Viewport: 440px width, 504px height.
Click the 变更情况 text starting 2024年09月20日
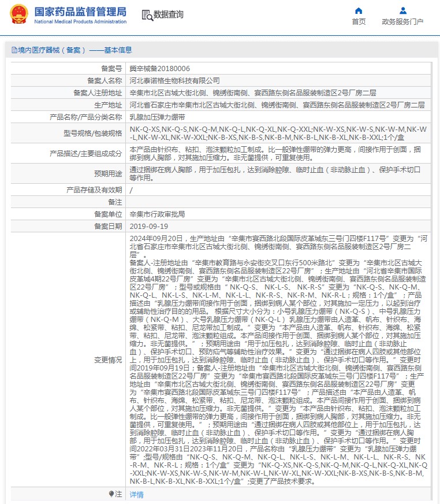pyautogui.click(x=278, y=360)
